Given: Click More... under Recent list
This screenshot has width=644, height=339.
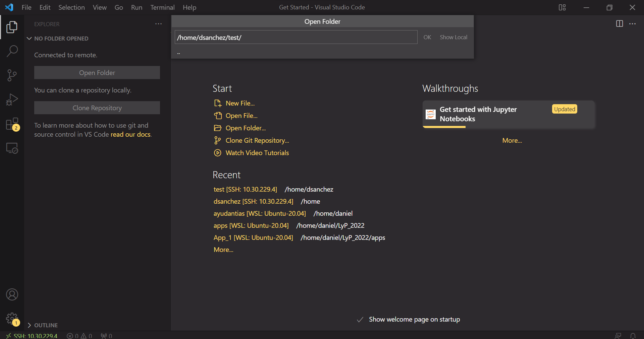Looking at the screenshot, I should tap(223, 250).
